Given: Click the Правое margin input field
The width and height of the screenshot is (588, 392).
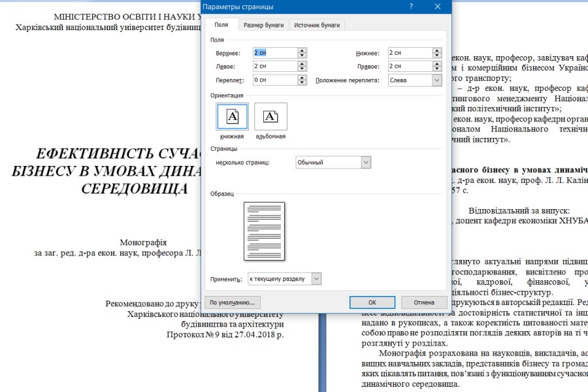Looking at the screenshot, I should [410, 67].
